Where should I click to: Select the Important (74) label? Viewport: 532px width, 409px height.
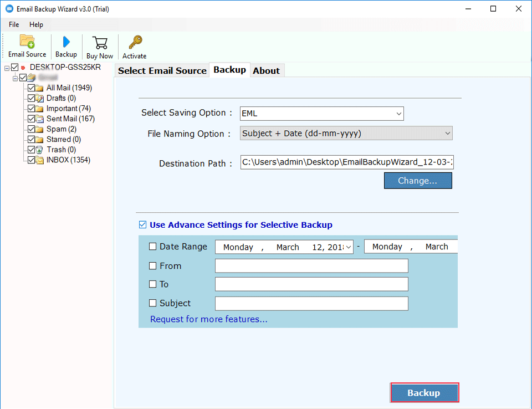69,108
